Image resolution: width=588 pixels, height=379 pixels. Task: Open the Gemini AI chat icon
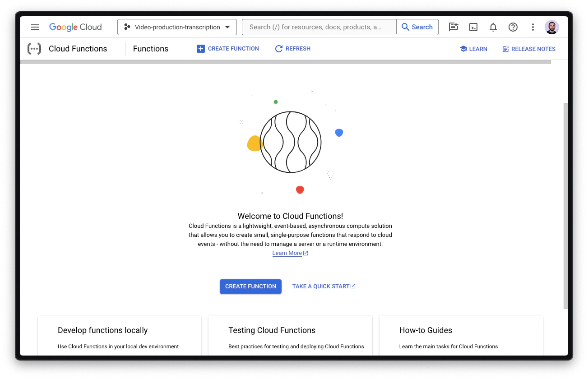tap(454, 27)
